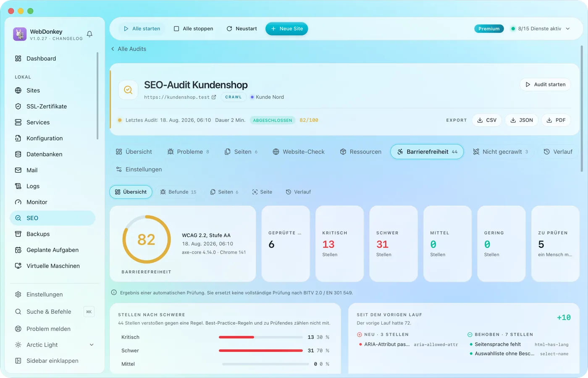This screenshot has height=378, width=588.
Task: Open the notifications bell
Action: tap(89, 34)
